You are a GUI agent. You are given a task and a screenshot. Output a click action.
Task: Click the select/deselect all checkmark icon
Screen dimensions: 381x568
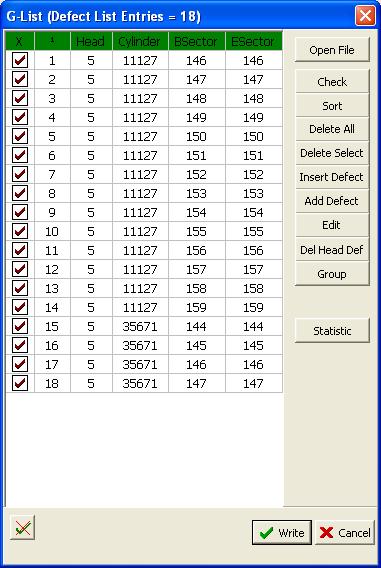tap(22, 527)
